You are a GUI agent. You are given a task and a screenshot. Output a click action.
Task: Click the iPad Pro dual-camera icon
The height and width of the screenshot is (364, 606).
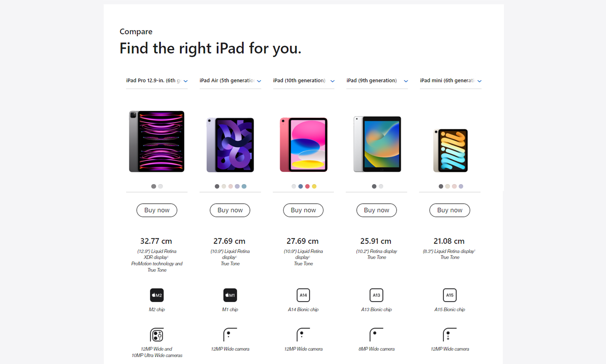(157, 335)
